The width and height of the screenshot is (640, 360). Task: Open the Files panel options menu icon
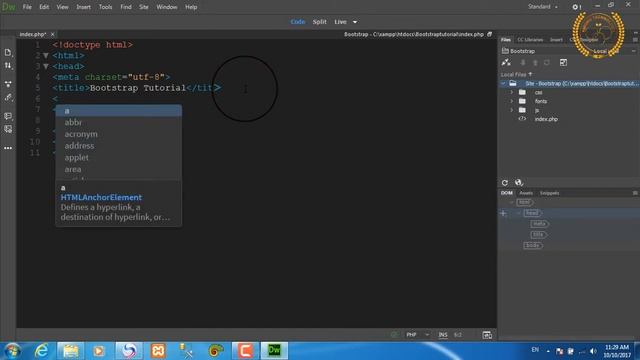(x=635, y=40)
